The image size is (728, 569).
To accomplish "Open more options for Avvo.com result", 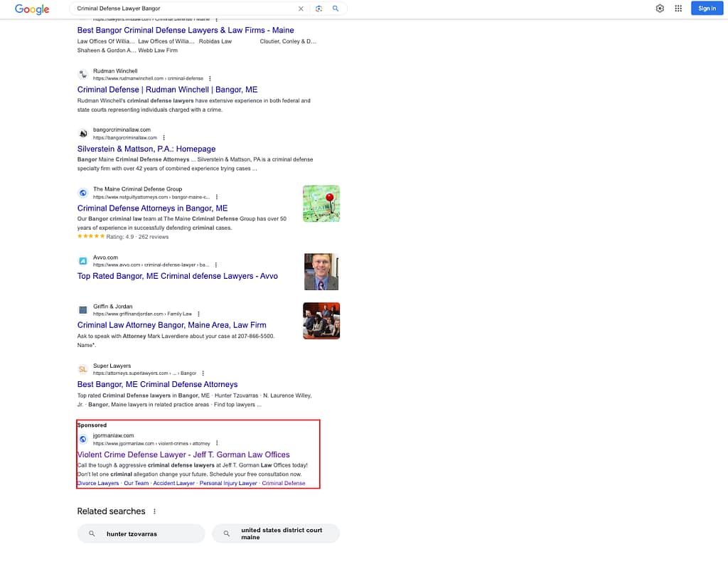I will point(216,265).
